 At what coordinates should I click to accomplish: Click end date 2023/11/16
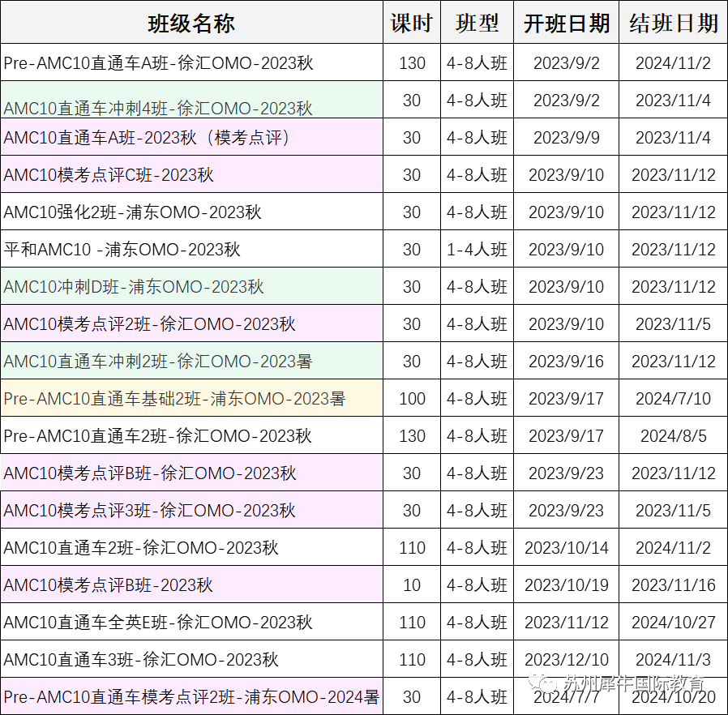click(673, 584)
